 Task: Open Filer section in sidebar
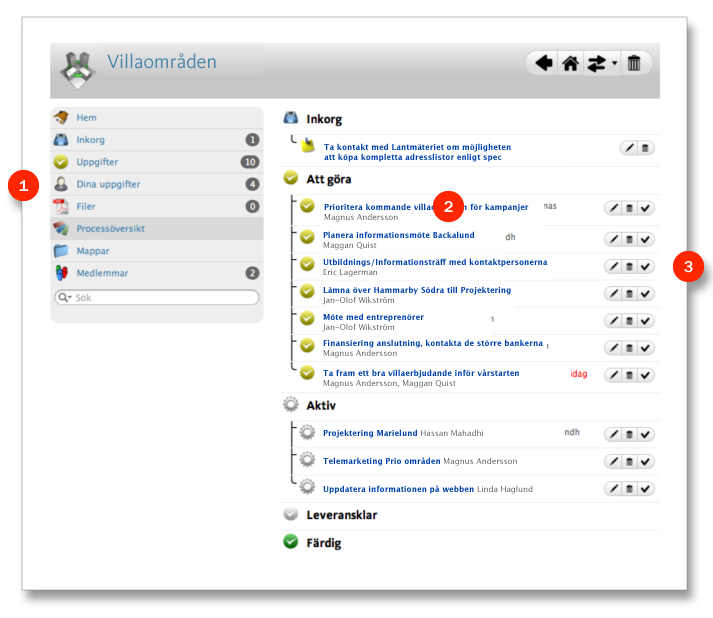point(87,206)
